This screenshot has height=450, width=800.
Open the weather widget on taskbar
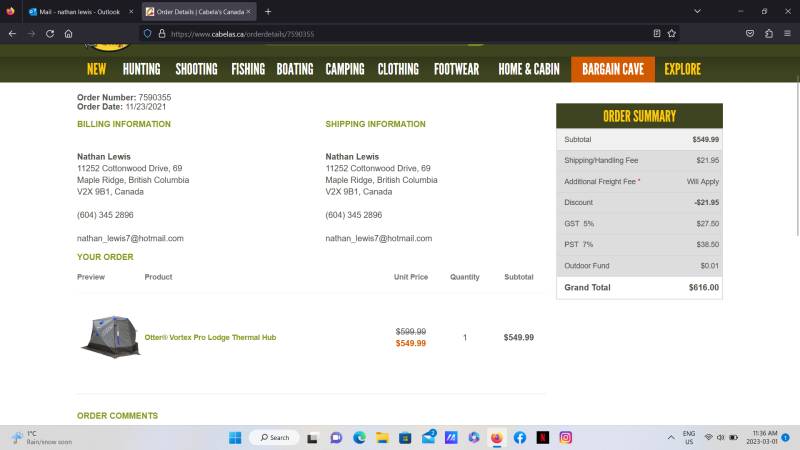click(x=42, y=438)
